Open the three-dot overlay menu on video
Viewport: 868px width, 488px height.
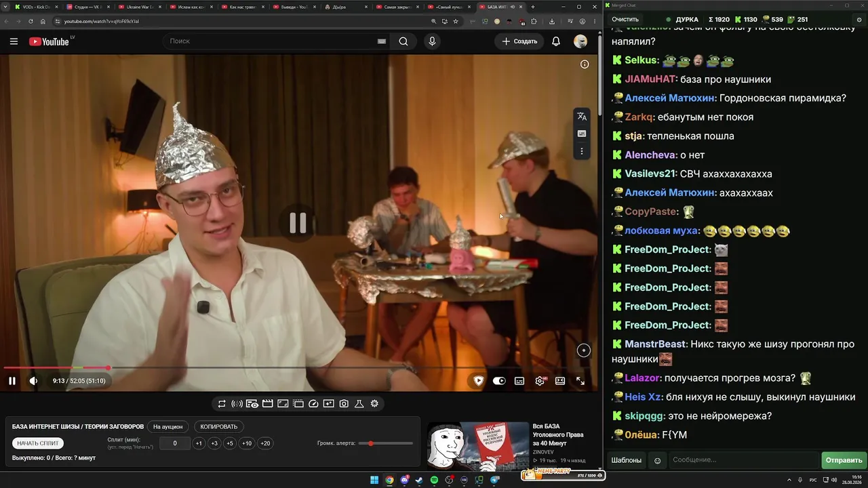[582, 151]
